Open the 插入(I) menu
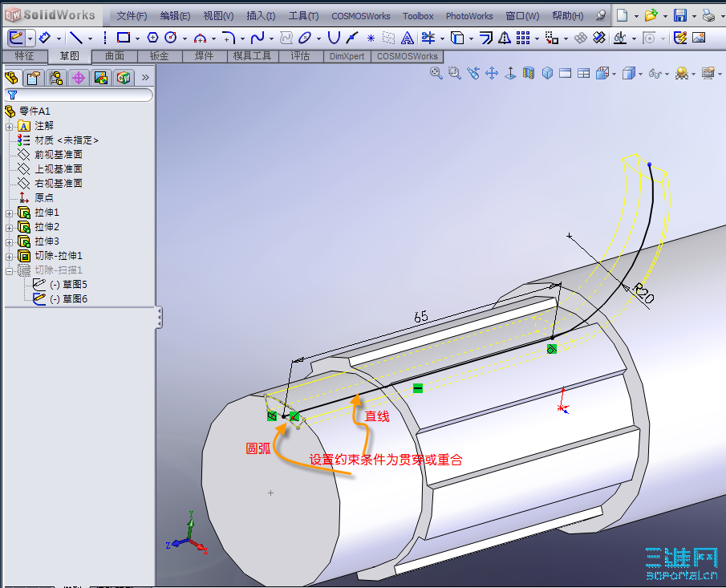Image resolution: width=726 pixels, height=588 pixels. 261,16
